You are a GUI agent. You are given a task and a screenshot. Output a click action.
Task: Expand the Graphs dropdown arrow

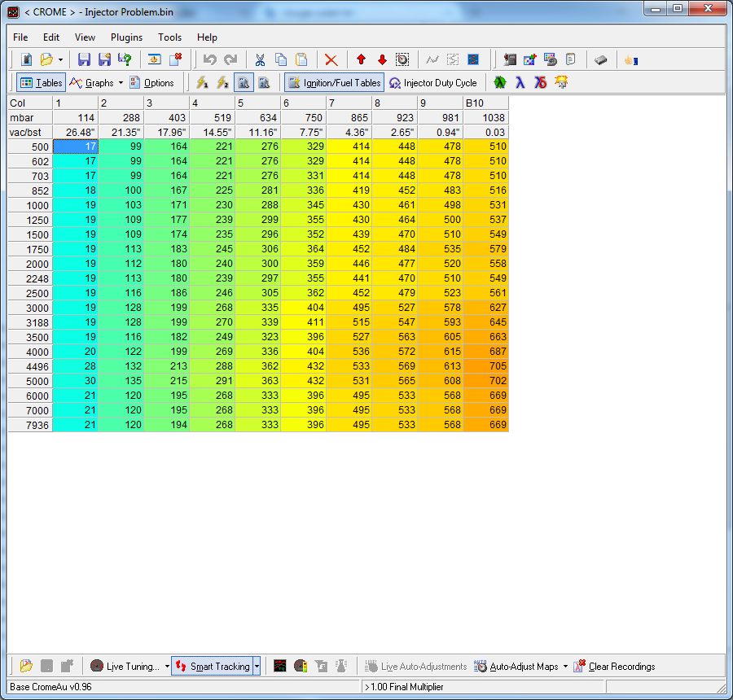click(121, 82)
